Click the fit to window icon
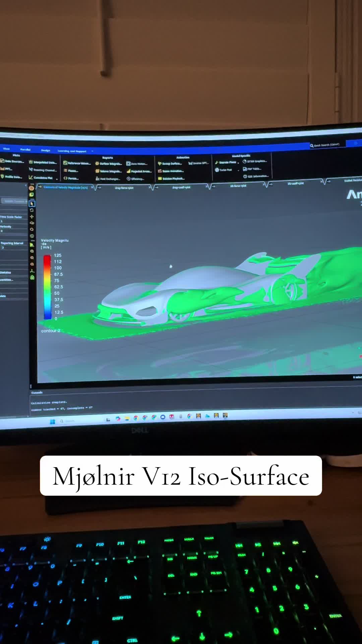 coord(32,251)
